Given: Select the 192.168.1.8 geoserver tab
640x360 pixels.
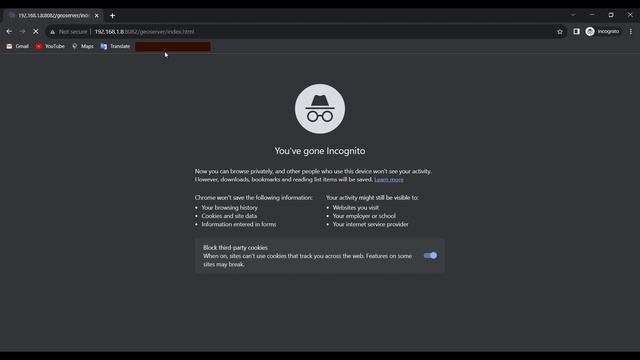Looking at the screenshot, I should (x=53, y=16).
